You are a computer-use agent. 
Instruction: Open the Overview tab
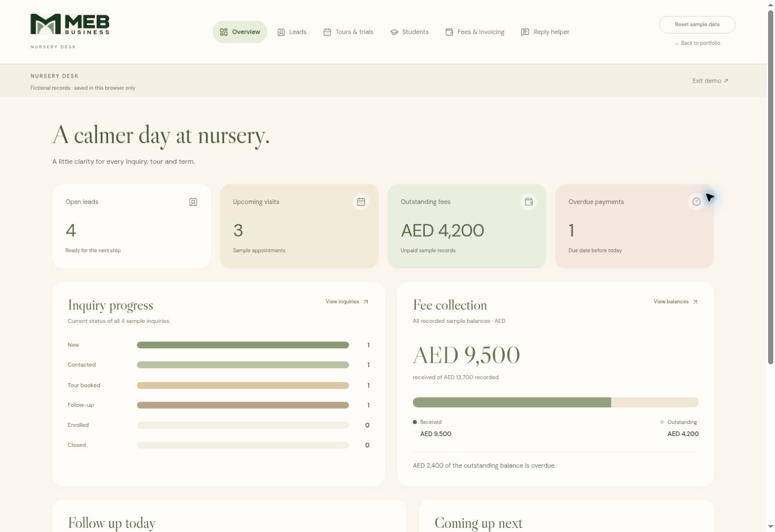(x=240, y=32)
